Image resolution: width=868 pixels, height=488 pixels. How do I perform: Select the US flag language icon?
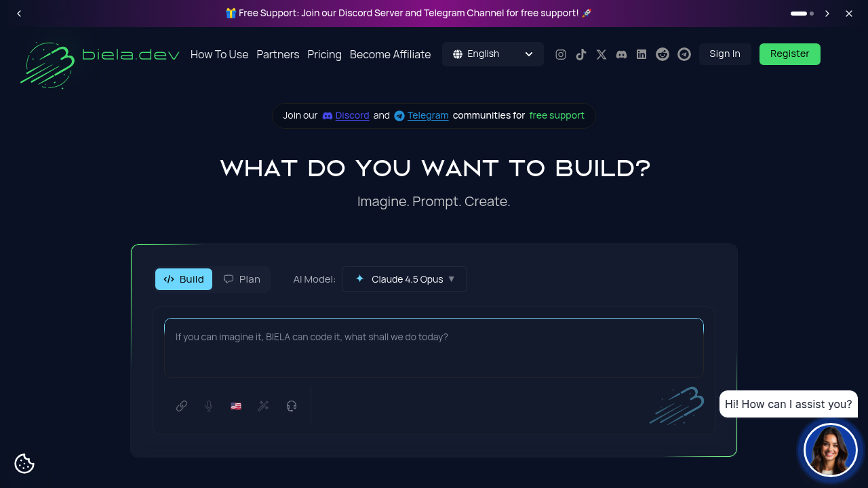[236, 406]
